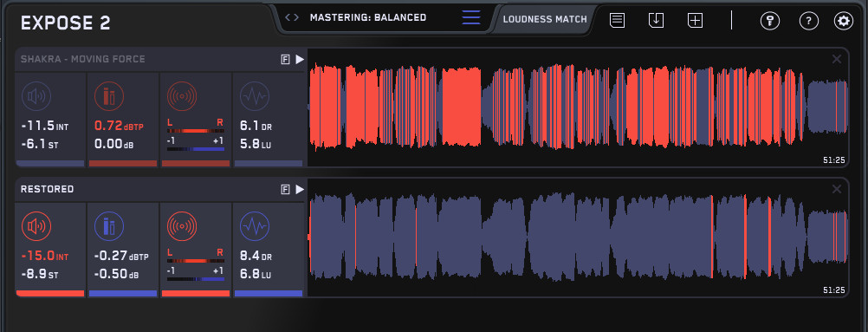
Task: Play the Shakra - Moving Force track
Action: coord(300,59)
